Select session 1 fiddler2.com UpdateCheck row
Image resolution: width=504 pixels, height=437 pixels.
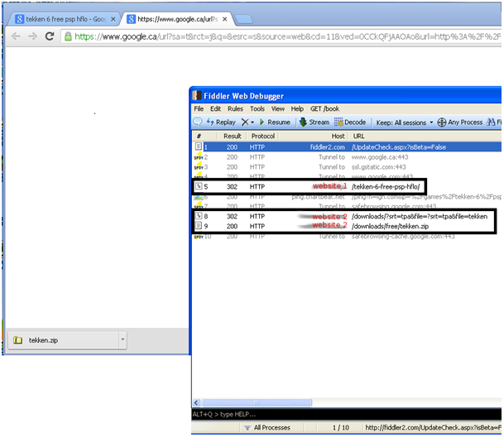pyautogui.click(x=347, y=147)
